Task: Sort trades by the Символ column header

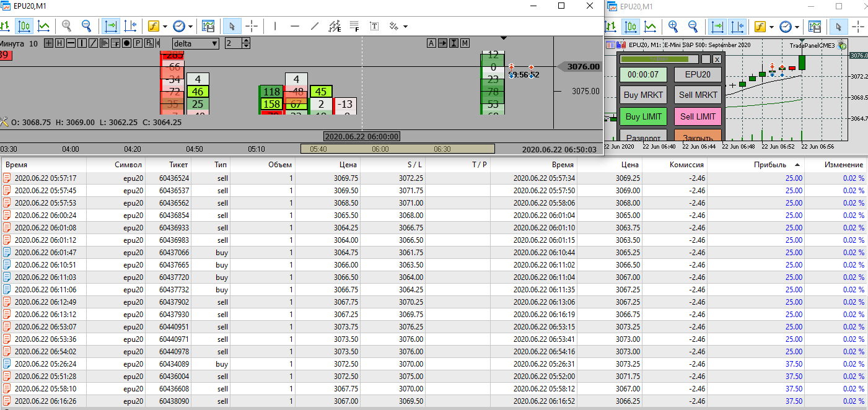Action: [116, 165]
